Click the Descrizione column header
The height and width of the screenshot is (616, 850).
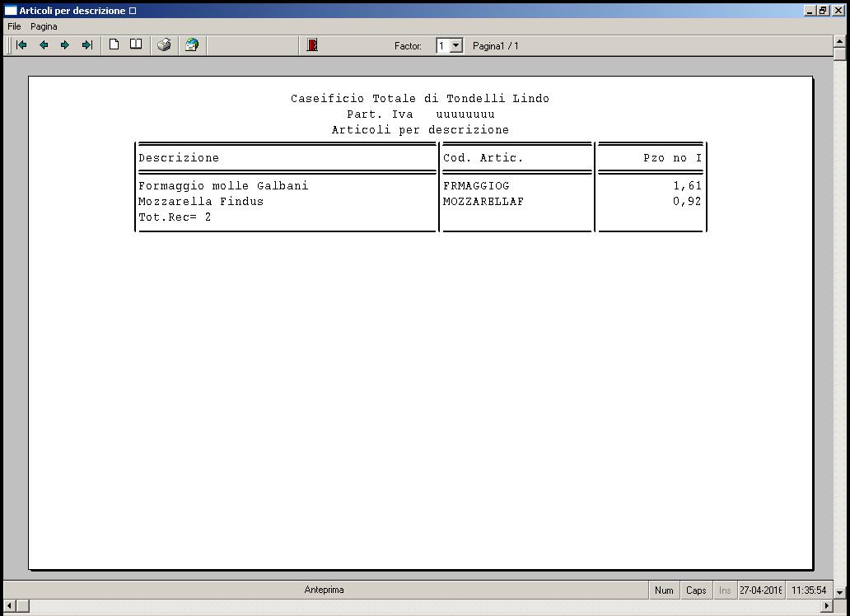point(179,158)
